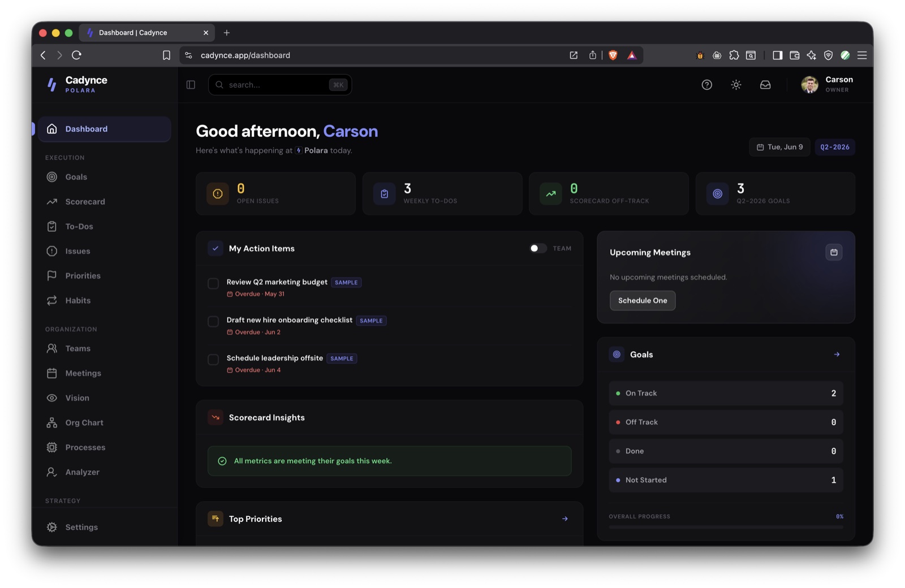Screen dimensions: 905x588
Task: Click the Scorecard Off-Track trend icon
Action: click(550, 194)
